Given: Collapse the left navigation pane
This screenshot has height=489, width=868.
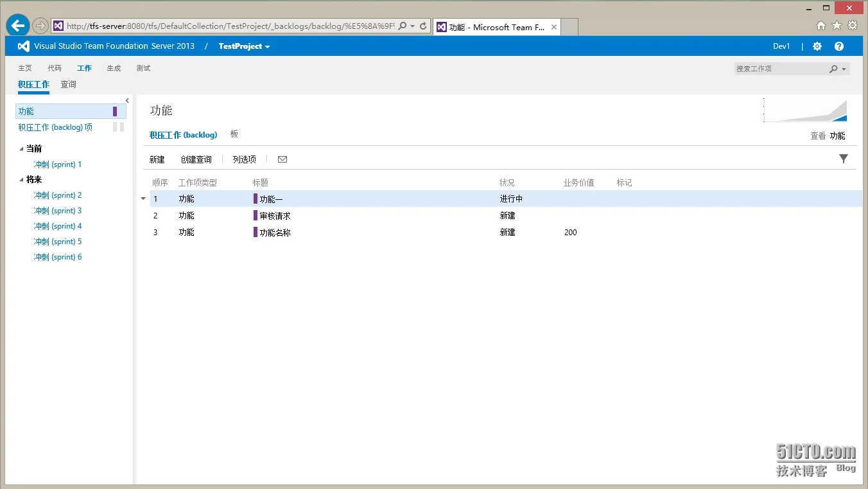Looking at the screenshot, I should (127, 100).
